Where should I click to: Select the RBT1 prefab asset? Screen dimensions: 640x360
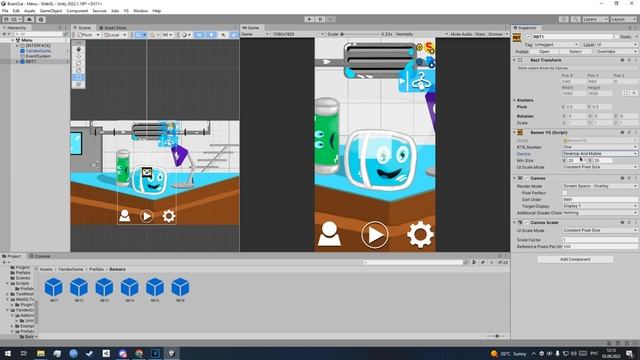pos(54,289)
